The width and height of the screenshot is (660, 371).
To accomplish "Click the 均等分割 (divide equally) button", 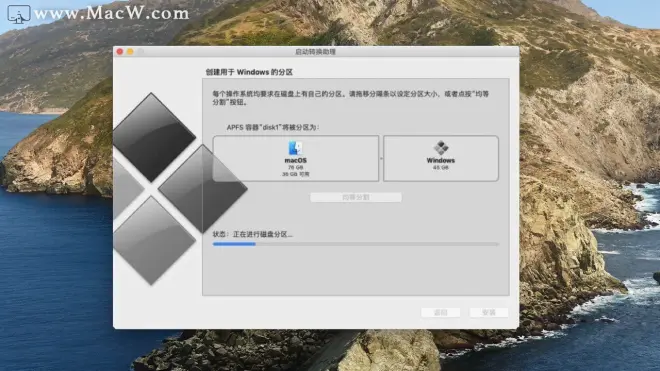I will coord(356,197).
